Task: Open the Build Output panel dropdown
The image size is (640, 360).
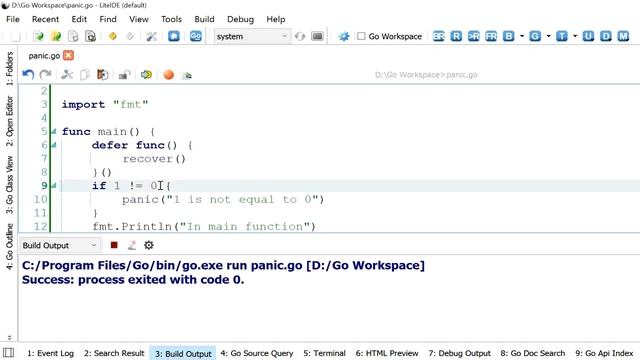Action: pyautogui.click(x=60, y=245)
